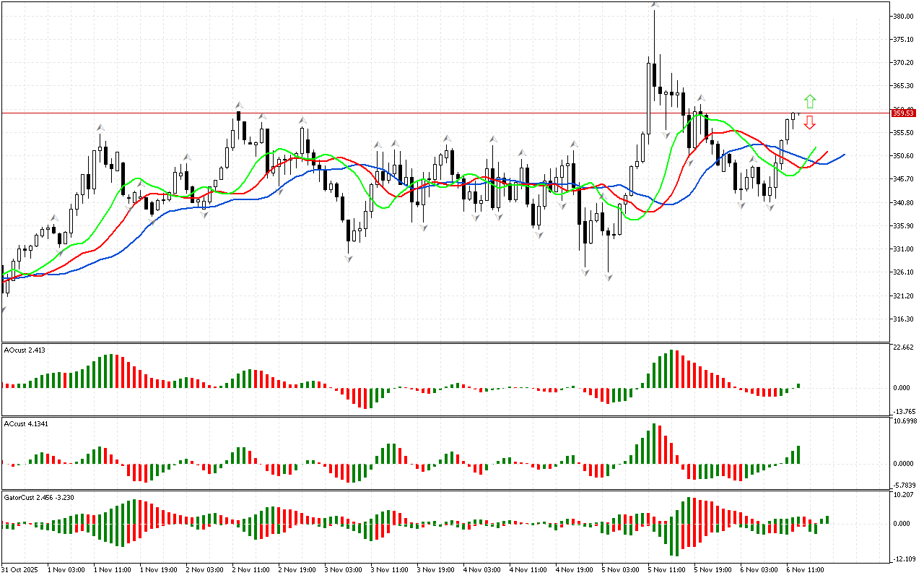Select the blue Alligator jaw line's right end
The width and height of the screenshot is (924, 578).
click(843, 155)
